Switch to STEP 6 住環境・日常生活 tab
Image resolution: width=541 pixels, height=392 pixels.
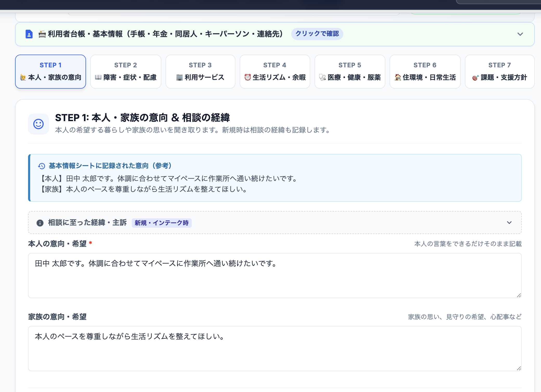coord(425,71)
